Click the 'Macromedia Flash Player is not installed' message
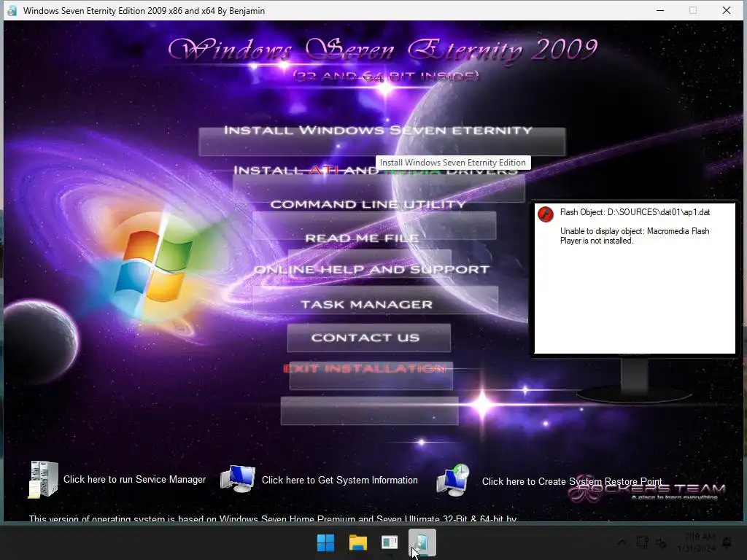 pos(635,236)
